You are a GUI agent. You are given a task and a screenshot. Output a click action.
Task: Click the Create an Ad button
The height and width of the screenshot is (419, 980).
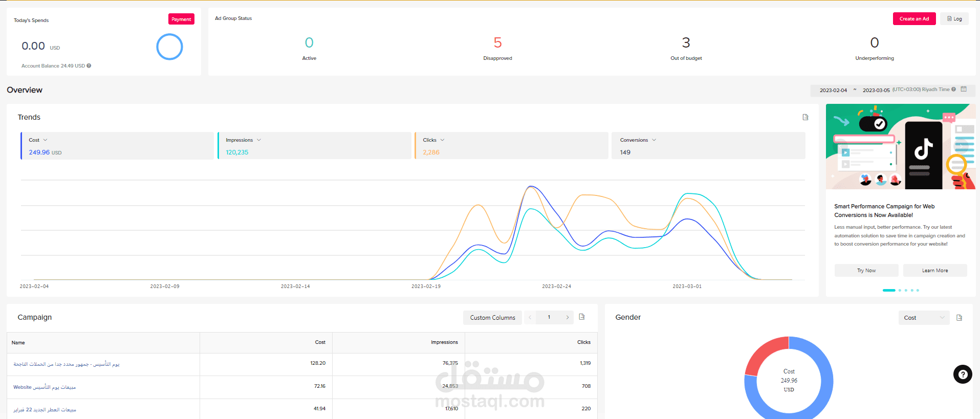click(914, 19)
